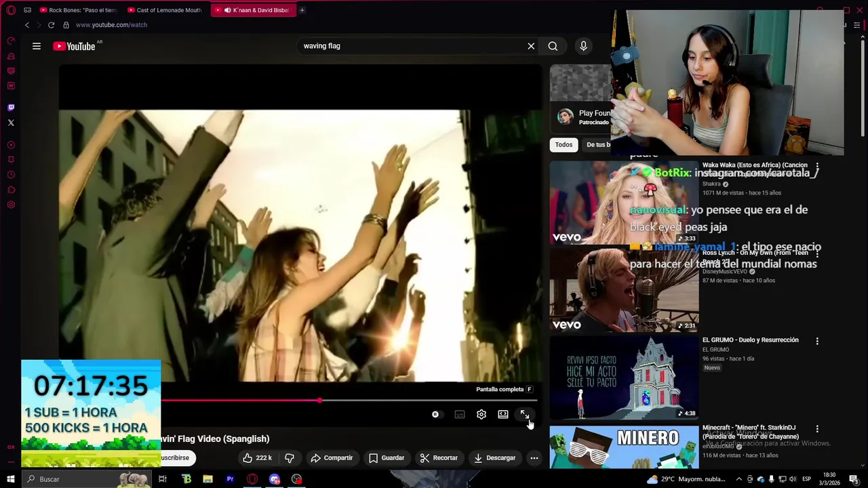The image size is (868, 488).
Task: Open the Player icon in Opera sidebar
Action: point(11,145)
